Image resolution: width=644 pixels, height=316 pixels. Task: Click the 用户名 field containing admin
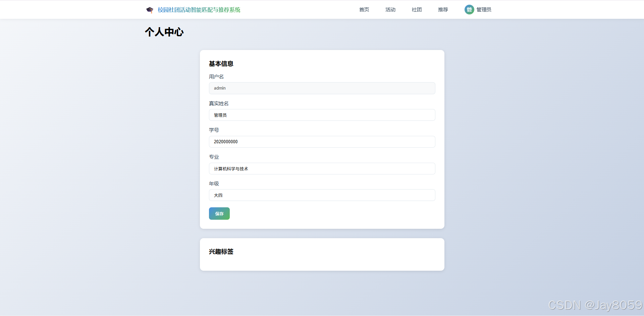(322, 88)
